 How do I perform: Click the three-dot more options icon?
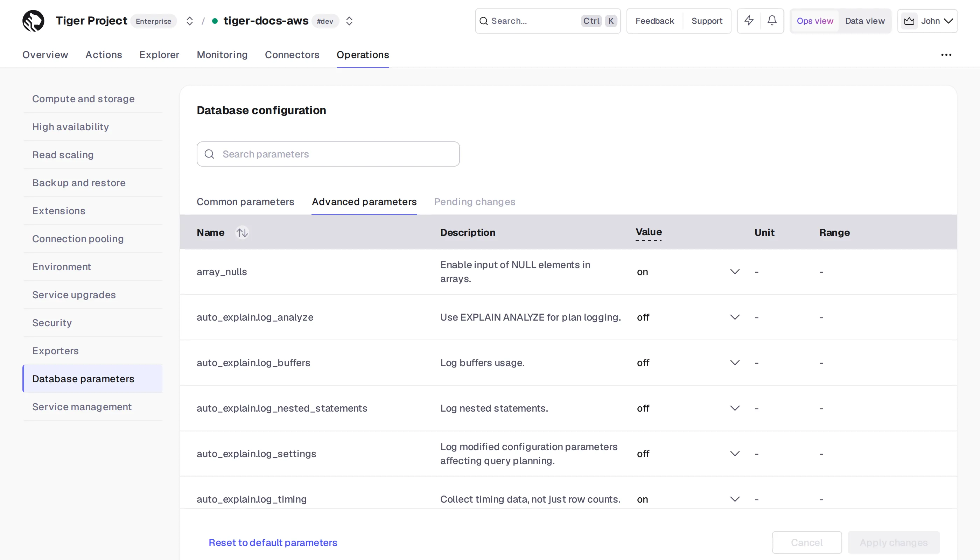point(946,55)
